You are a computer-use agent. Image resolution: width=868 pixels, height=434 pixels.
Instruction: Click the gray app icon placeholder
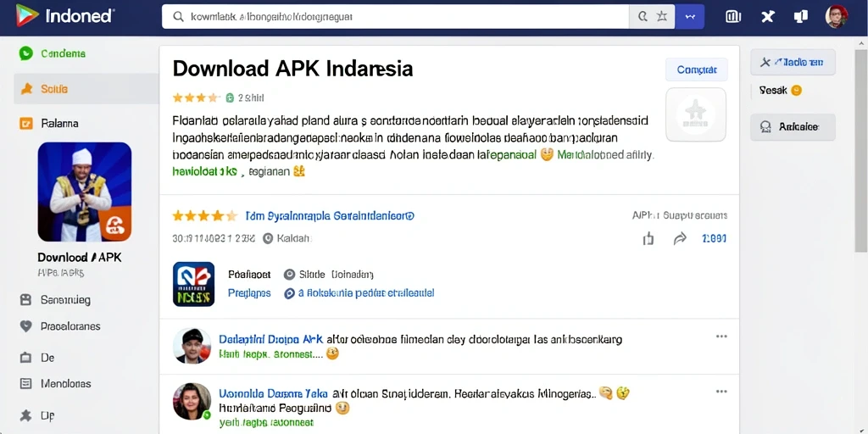pos(696,114)
